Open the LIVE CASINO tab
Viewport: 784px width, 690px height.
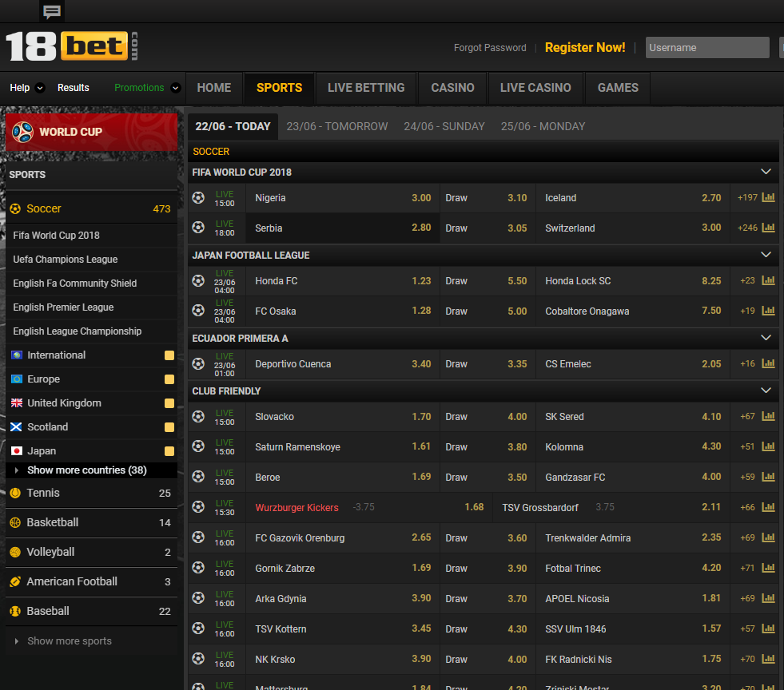pos(535,88)
